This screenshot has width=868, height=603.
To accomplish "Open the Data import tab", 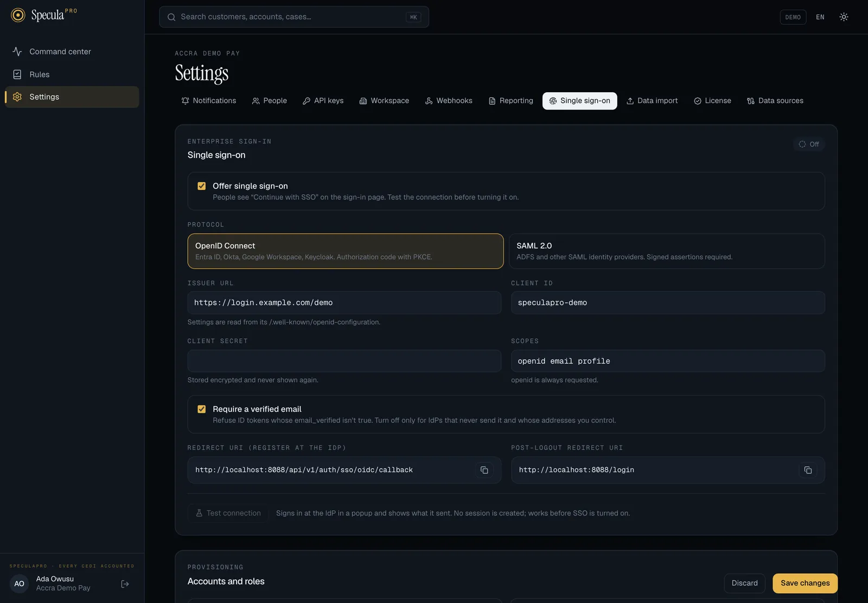I will [652, 101].
